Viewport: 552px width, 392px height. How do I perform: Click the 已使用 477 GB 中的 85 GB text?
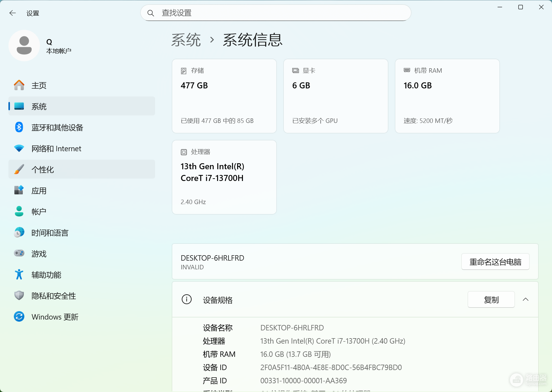click(x=217, y=121)
